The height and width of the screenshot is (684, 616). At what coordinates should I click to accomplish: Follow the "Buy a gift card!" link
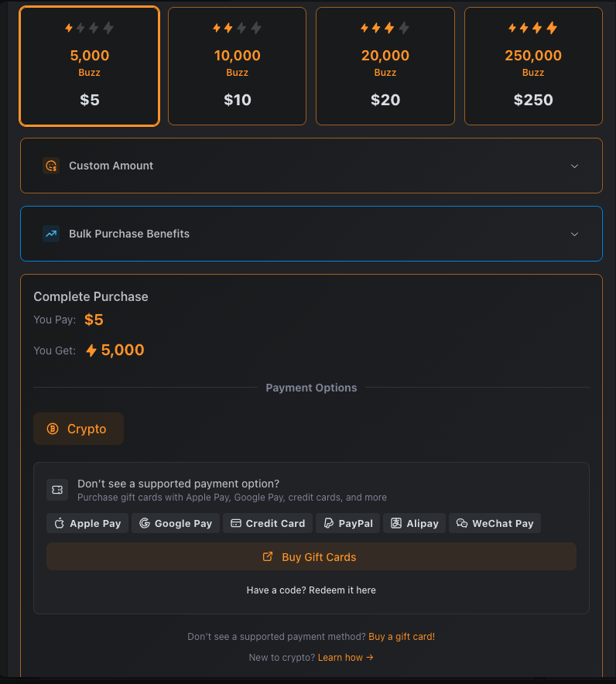point(402,637)
